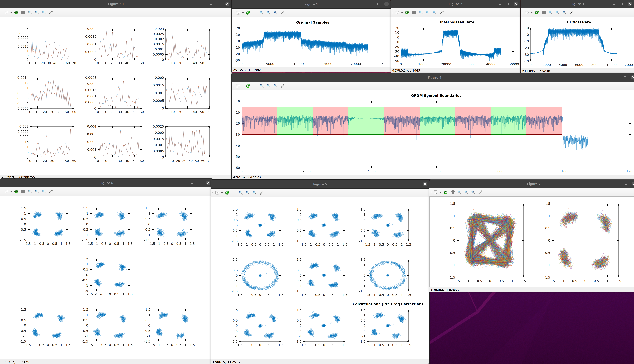
Task: Toggle the grid in Figure 7
Action: [452, 192]
